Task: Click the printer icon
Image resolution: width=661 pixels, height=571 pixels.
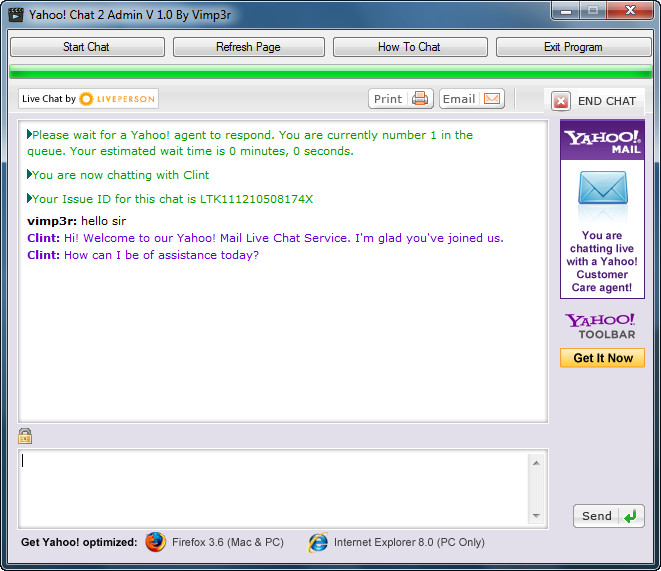Action: [x=420, y=99]
